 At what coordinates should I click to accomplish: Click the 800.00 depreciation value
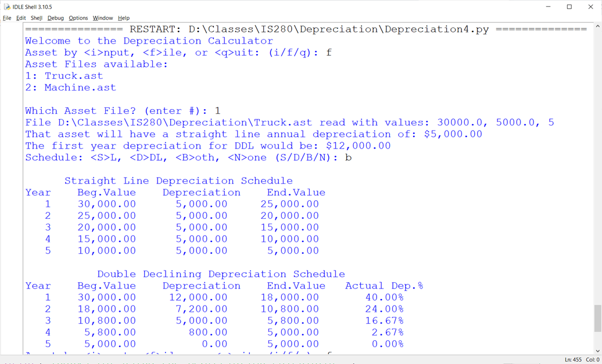[x=208, y=333]
